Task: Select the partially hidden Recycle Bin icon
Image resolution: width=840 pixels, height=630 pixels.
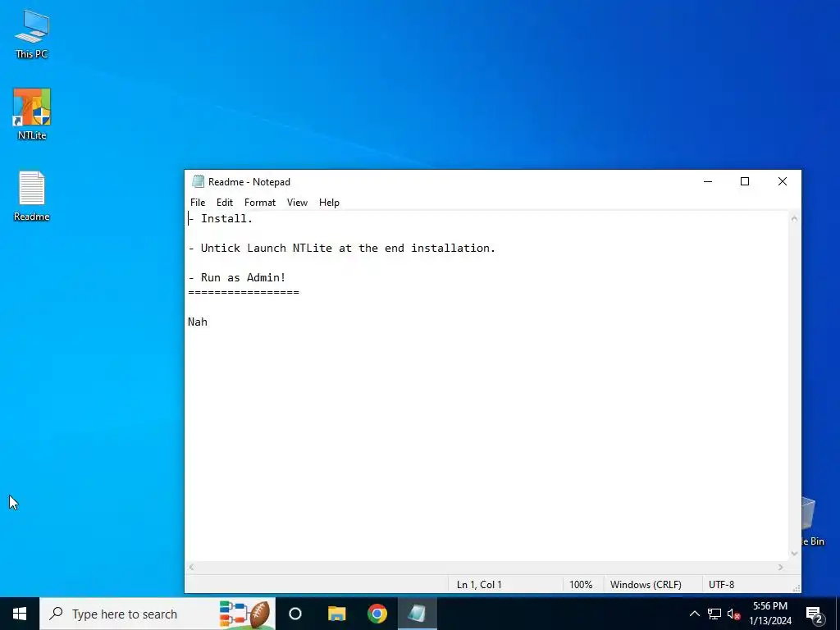Action: point(813,521)
